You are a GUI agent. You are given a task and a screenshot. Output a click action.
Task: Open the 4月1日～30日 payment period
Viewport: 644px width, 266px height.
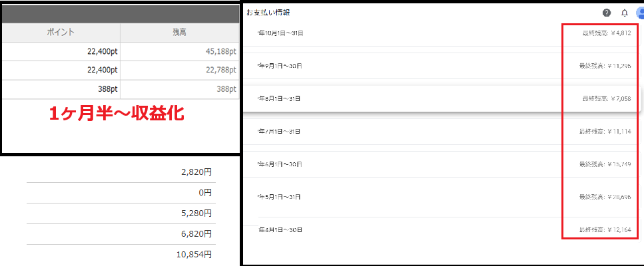coord(280,230)
